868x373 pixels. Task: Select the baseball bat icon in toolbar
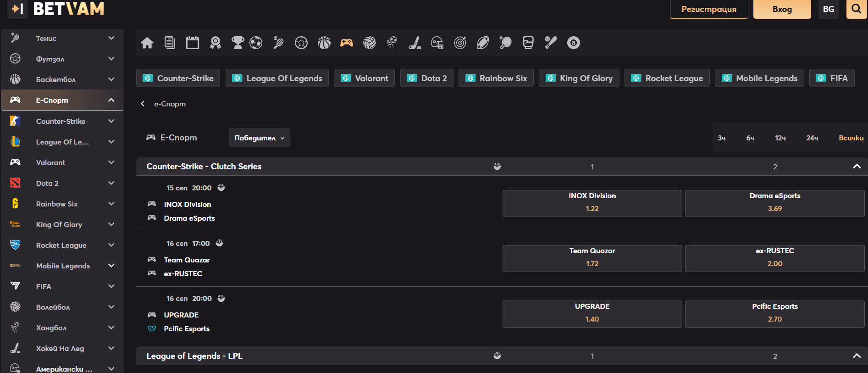click(551, 43)
